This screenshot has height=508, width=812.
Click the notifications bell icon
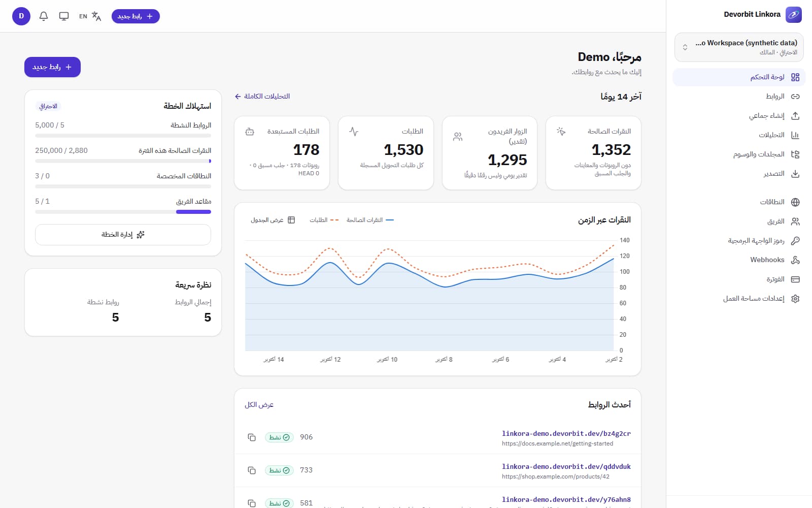point(44,16)
